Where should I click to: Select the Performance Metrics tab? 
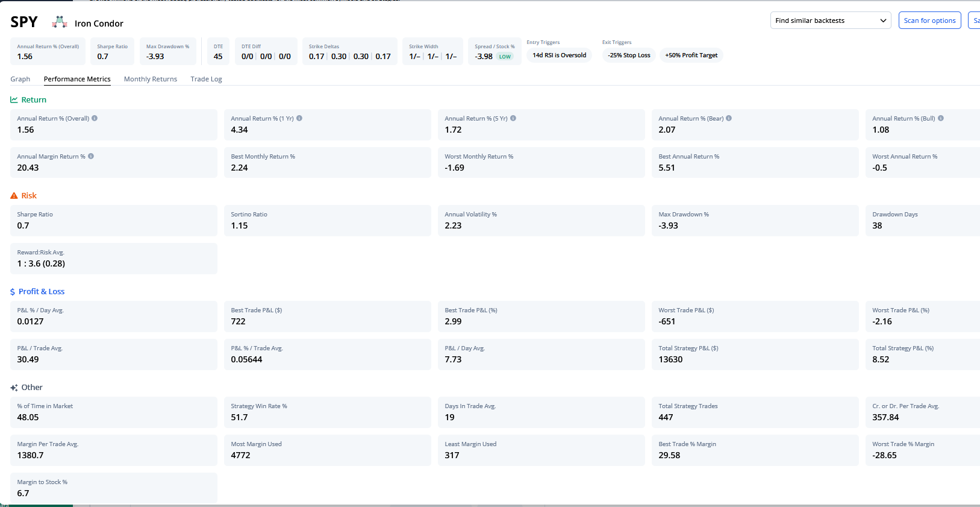[x=77, y=79]
